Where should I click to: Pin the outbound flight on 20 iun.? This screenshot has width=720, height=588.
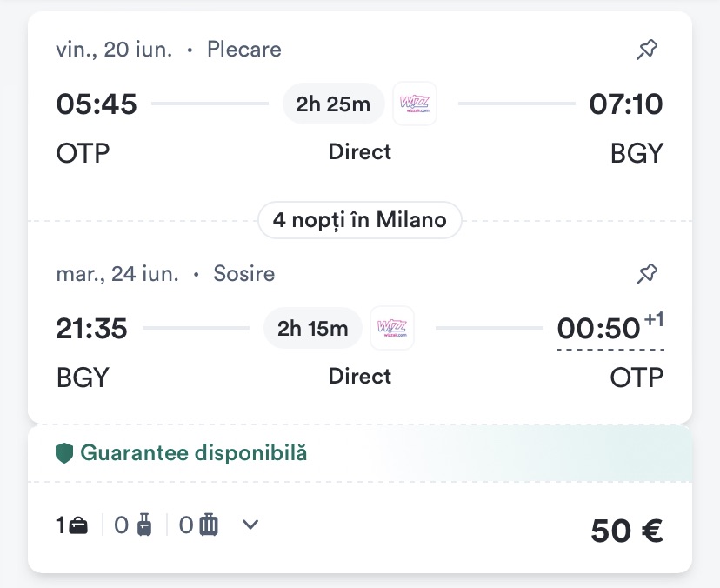click(646, 50)
